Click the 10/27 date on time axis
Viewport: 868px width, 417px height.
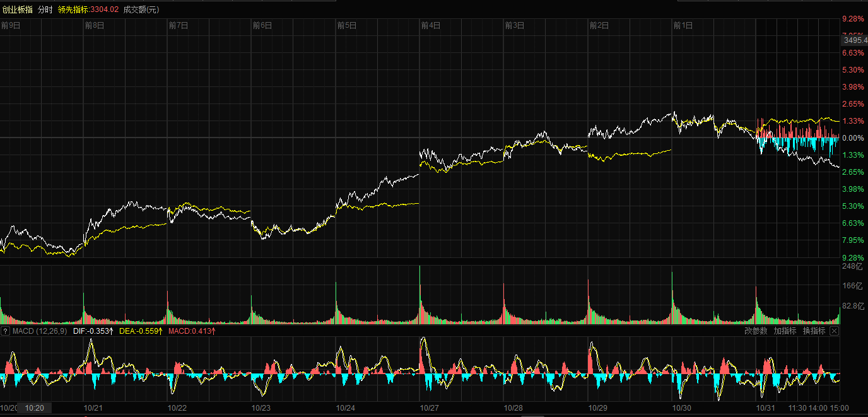click(430, 408)
